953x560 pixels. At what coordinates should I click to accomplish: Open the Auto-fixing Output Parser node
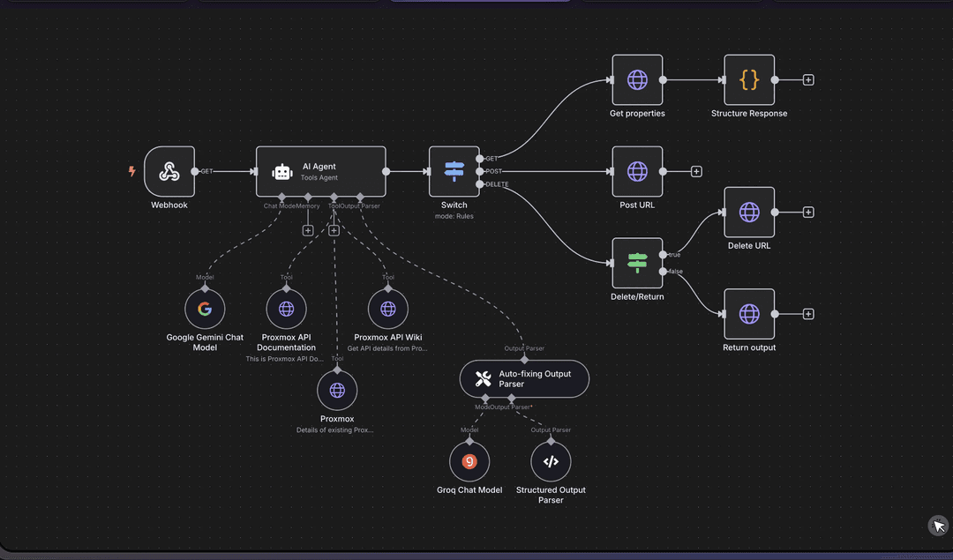click(x=524, y=379)
